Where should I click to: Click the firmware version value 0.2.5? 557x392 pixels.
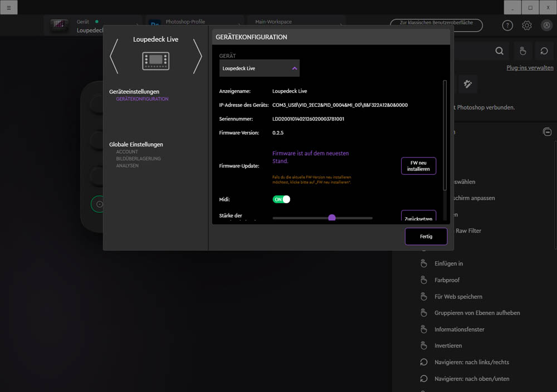pos(278,133)
